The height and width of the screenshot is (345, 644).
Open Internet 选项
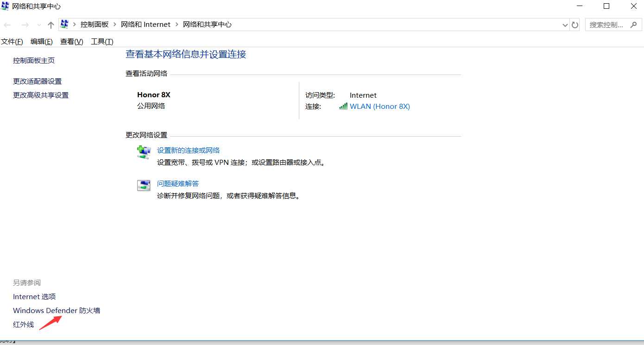[34, 297]
